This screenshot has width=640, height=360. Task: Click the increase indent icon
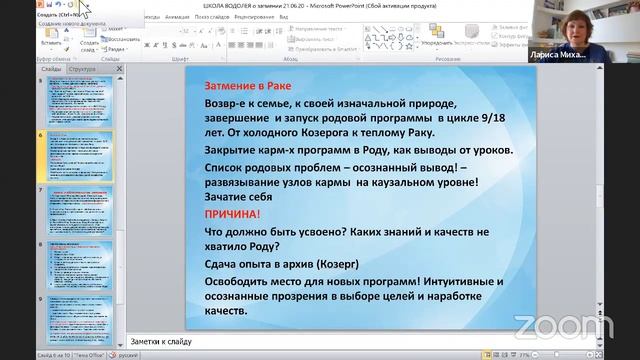click(269, 31)
